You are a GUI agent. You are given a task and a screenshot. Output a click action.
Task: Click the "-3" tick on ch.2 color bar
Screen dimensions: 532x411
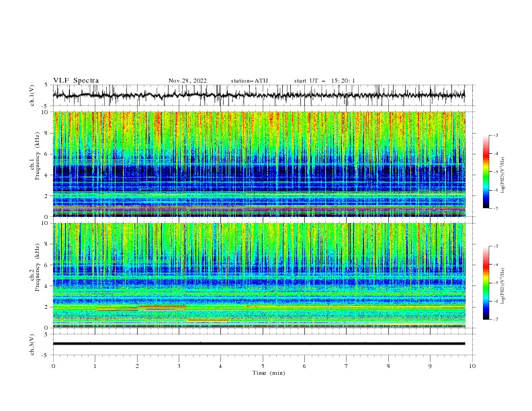pos(495,246)
